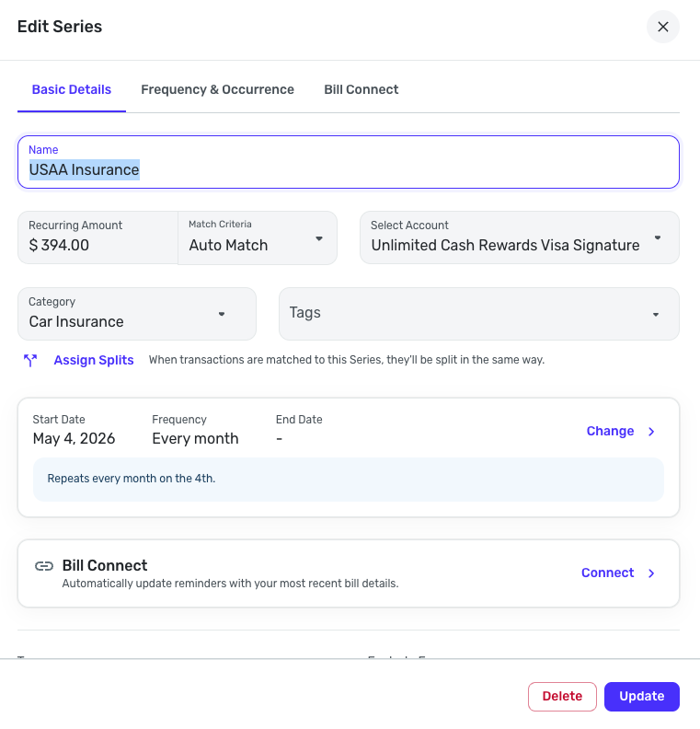Close the Edit Series dialog

click(662, 27)
